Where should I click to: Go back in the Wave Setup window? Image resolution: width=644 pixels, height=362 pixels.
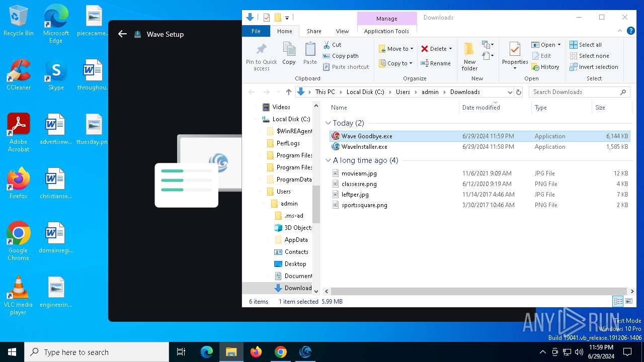pos(122,34)
